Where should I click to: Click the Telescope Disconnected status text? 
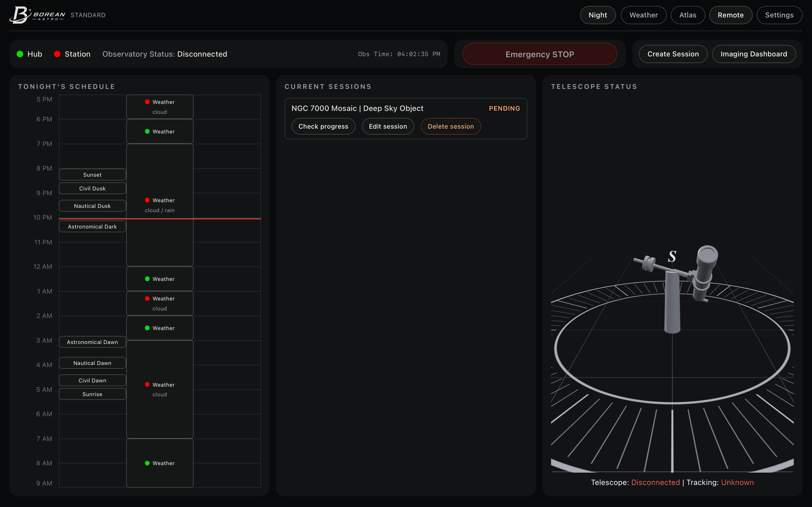click(x=635, y=482)
